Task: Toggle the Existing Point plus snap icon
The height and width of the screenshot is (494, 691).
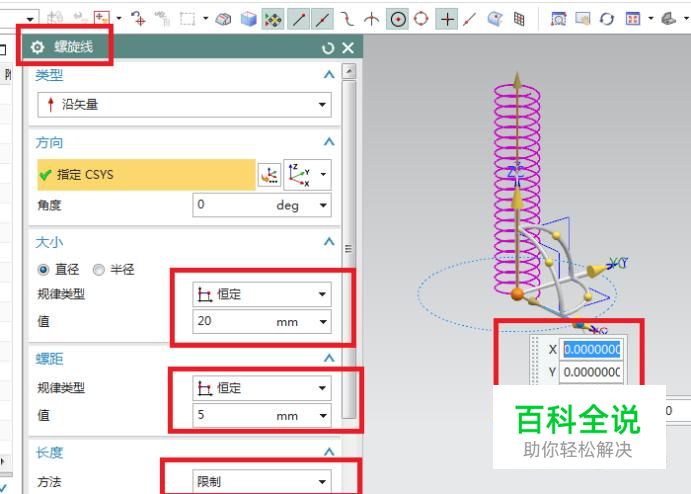Action: [x=447, y=19]
